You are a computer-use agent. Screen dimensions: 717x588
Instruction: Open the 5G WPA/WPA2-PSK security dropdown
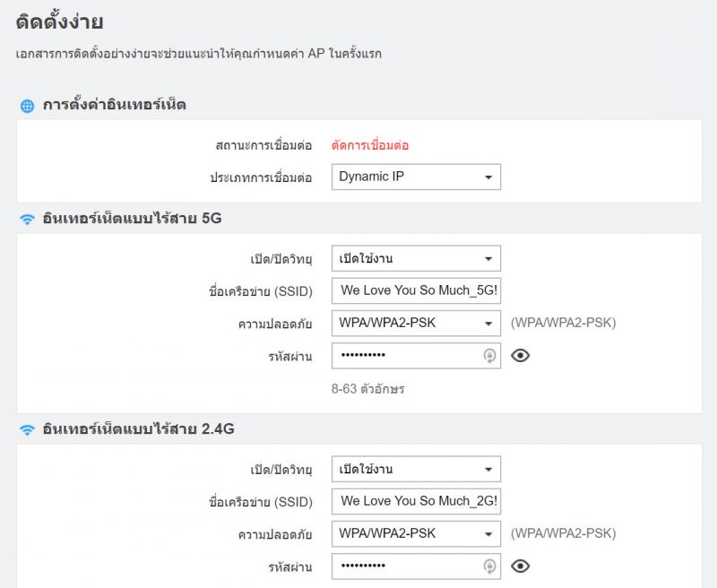(416, 323)
